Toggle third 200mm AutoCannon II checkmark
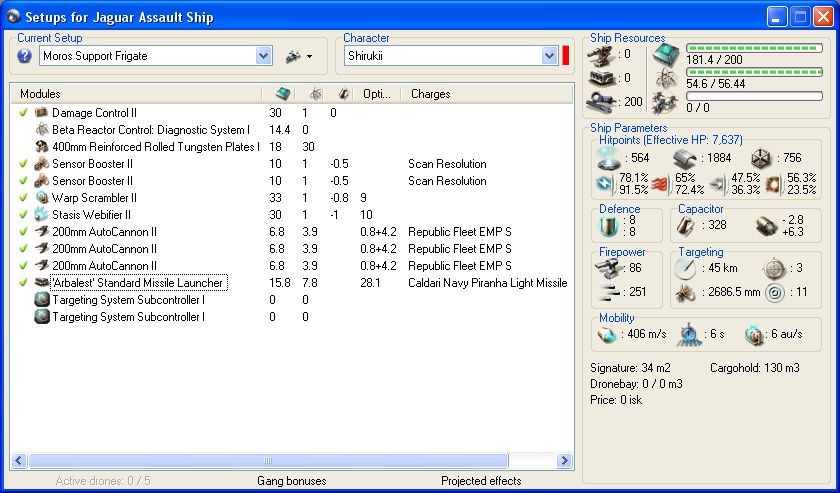This screenshot has height=493, width=840. click(23, 266)
